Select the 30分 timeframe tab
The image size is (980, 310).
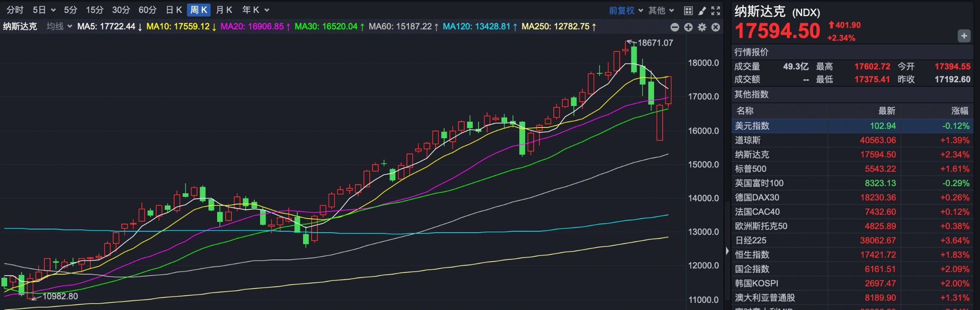(121, 10)
